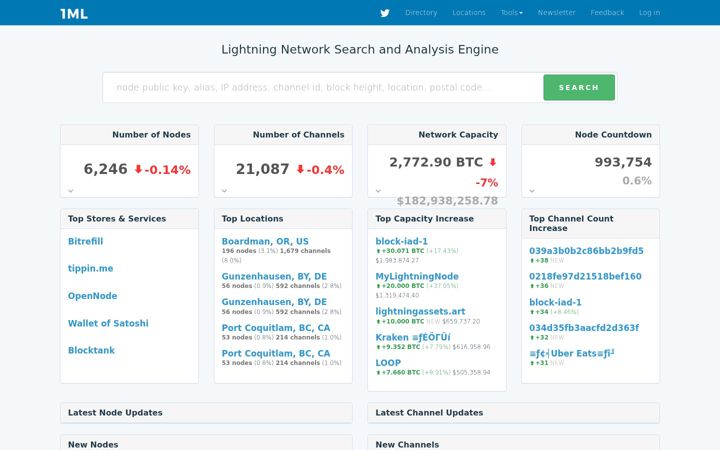The width and height of the screenshot is (720, 450).
Task: Click the Top Stores & Services heading
Action: [117, 219]
